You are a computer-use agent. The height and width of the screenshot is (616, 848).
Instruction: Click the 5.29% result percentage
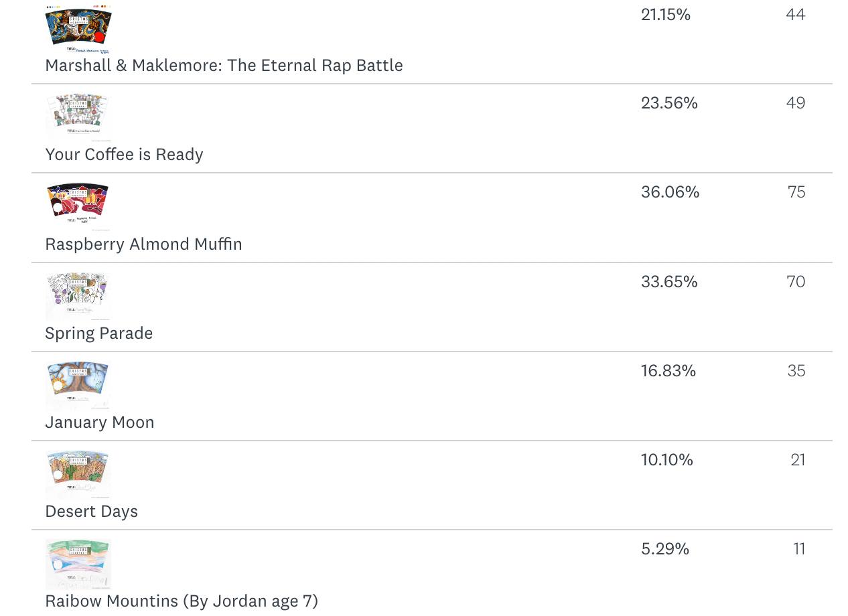(665, 549)
